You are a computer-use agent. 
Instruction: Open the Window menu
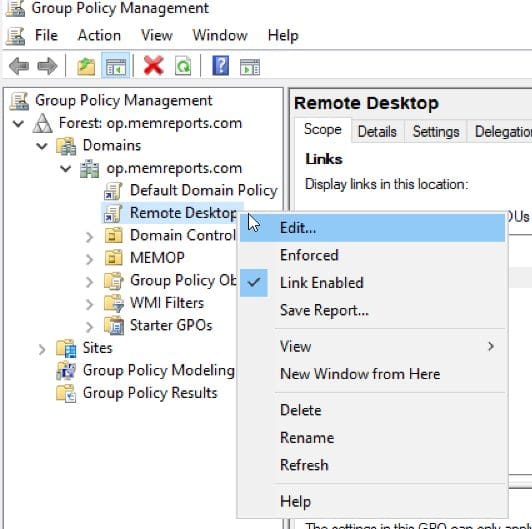(x=220, y=35)
